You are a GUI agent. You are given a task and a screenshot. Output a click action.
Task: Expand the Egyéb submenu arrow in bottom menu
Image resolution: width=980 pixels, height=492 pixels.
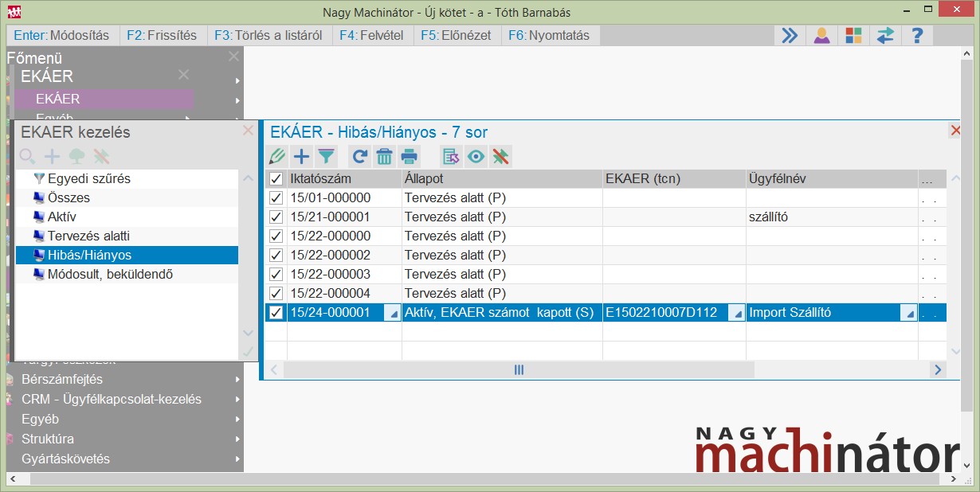point(237,420)
